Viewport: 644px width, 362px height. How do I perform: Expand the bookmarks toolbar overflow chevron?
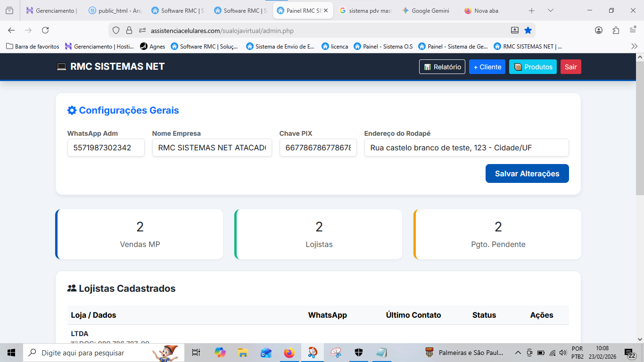(x=634, y=46)
